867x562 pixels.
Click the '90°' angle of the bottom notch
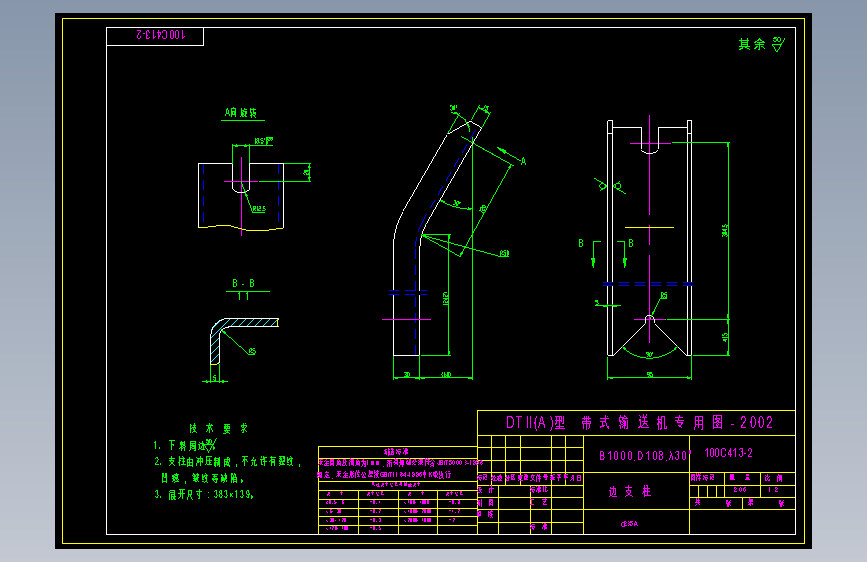pyautogui.click(x=650, y=355)
